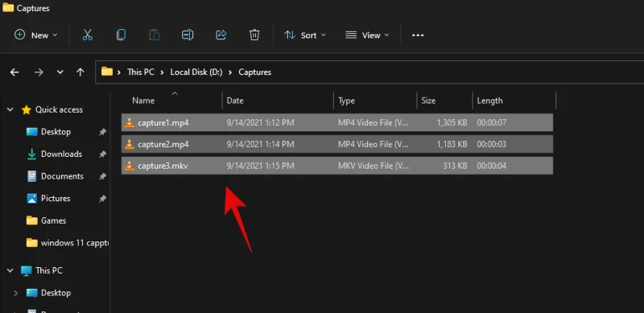The height and width of the screenshot is (313, 644).
Task: Click the Cut scissors icon
Action: coord(88,35)
